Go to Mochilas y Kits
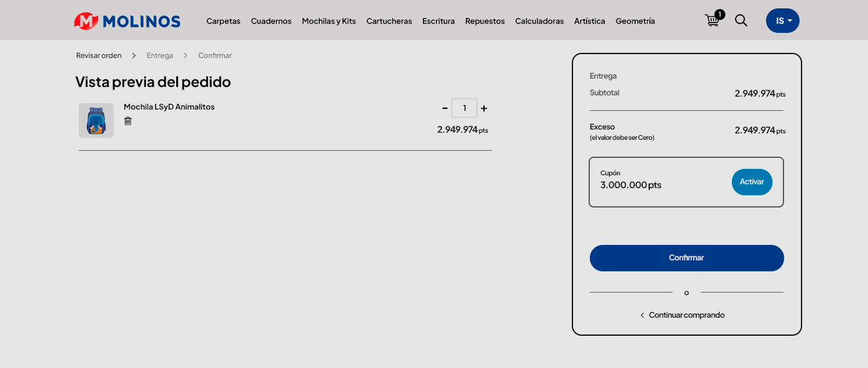 [x=328, y=21]
